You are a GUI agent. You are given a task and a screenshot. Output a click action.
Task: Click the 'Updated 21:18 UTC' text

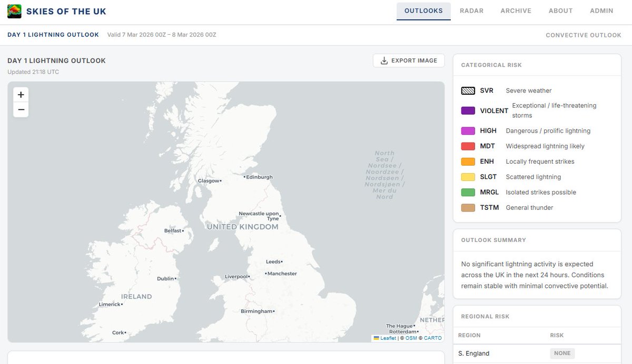[x=33, y=72]
